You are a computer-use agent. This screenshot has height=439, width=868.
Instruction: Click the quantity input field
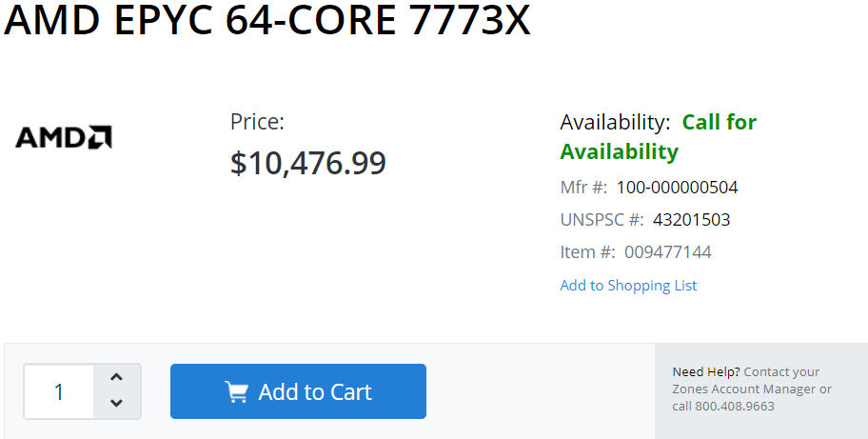(x=59, y=391)
